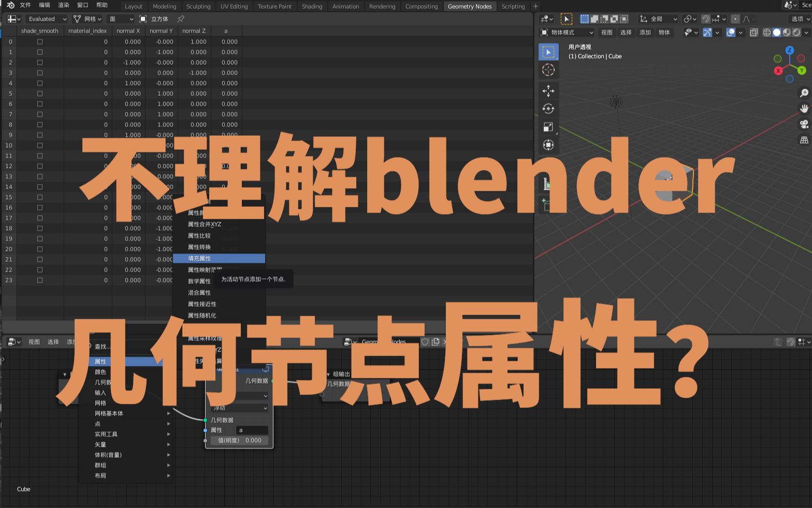
Task: Toggle X-ray mode in viewport
Action: [754, 32]
